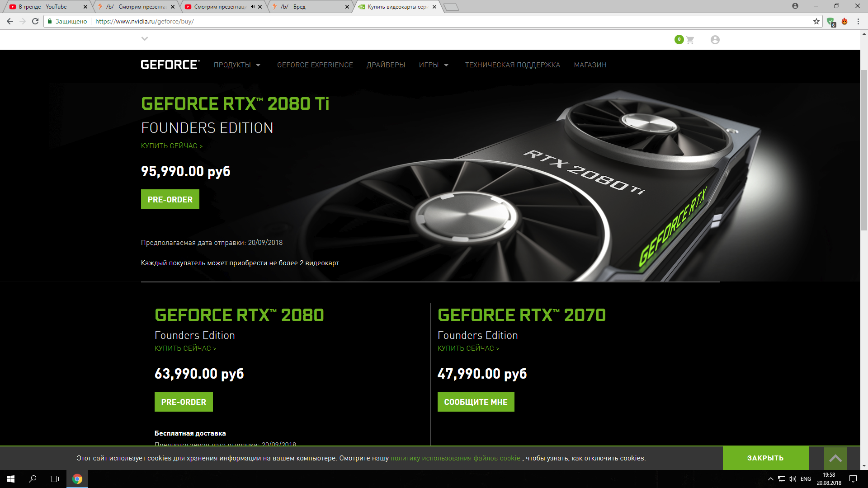Viewport: 868px width, 488px height.
Task: Click the volume icon in system tray
Action: (793, 479)
